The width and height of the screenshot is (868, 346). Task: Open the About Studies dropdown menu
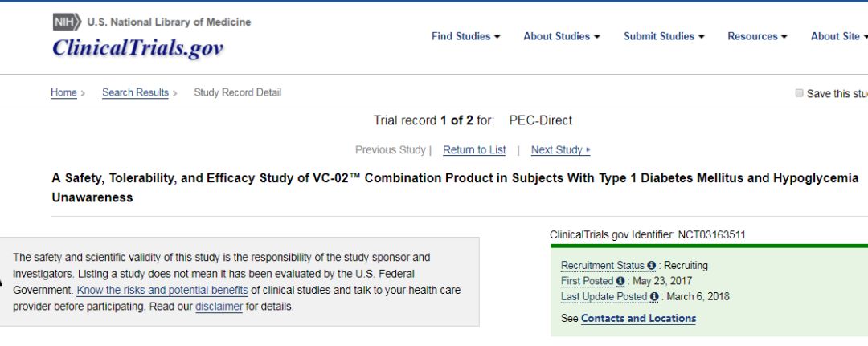(562, 36)
